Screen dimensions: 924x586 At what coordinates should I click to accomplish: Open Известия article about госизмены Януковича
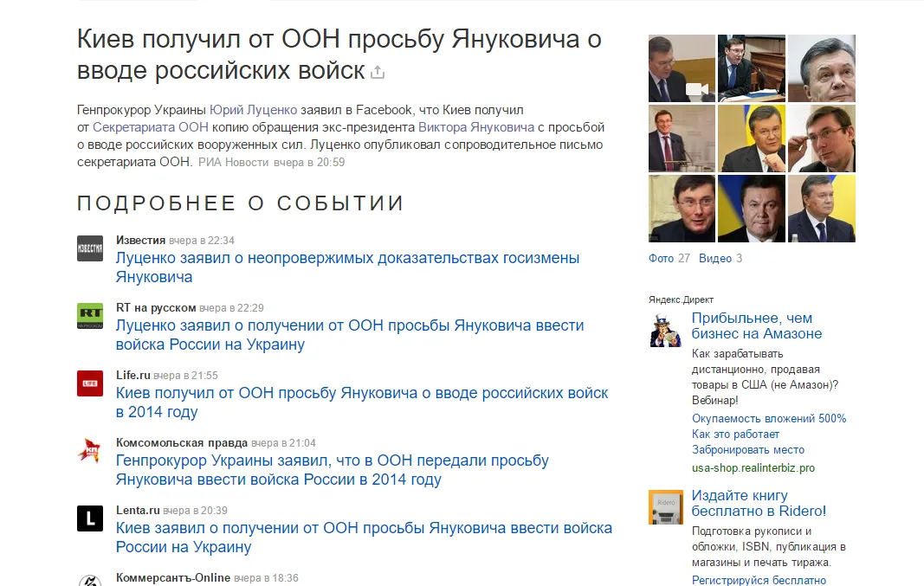(x=347, y=267)
